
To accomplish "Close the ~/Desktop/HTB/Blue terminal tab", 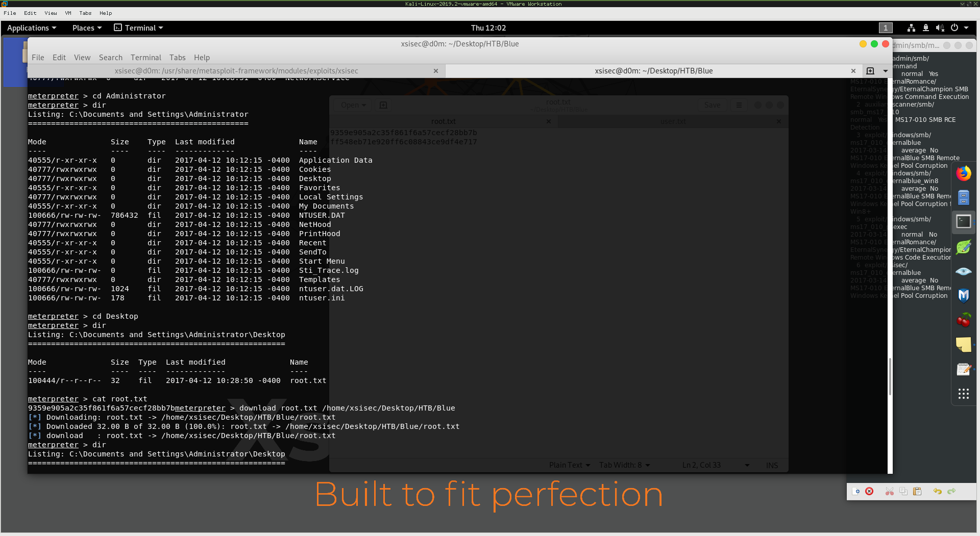I will [x=853, y=71].
